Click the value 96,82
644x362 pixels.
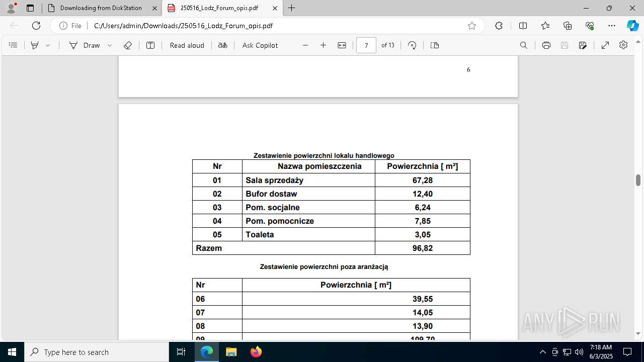pos(423,248)
